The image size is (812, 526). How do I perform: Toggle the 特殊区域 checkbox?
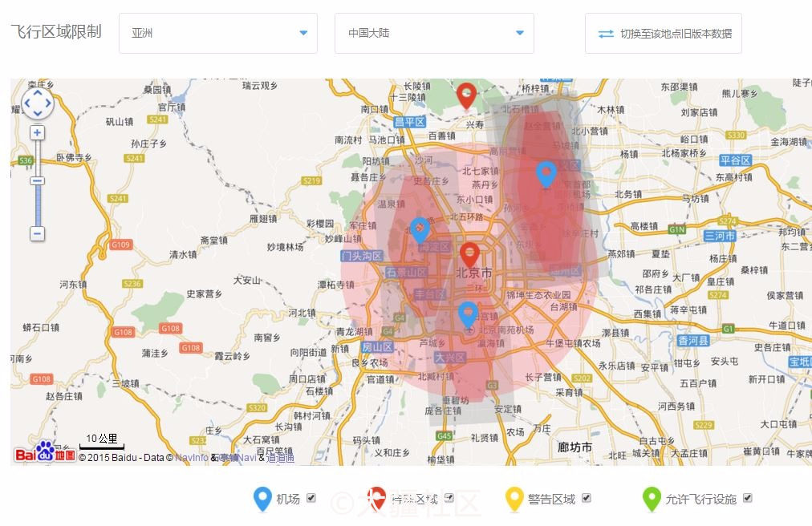(x=449, y=497)
